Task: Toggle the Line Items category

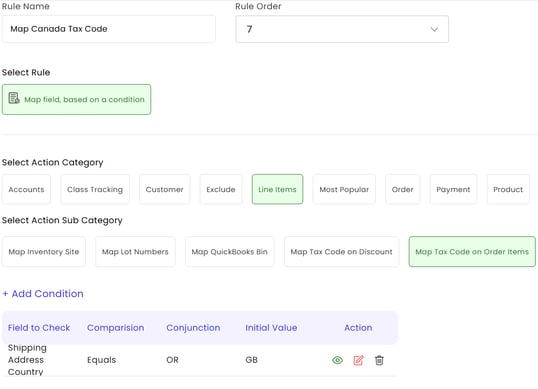Action: point(277,189)
